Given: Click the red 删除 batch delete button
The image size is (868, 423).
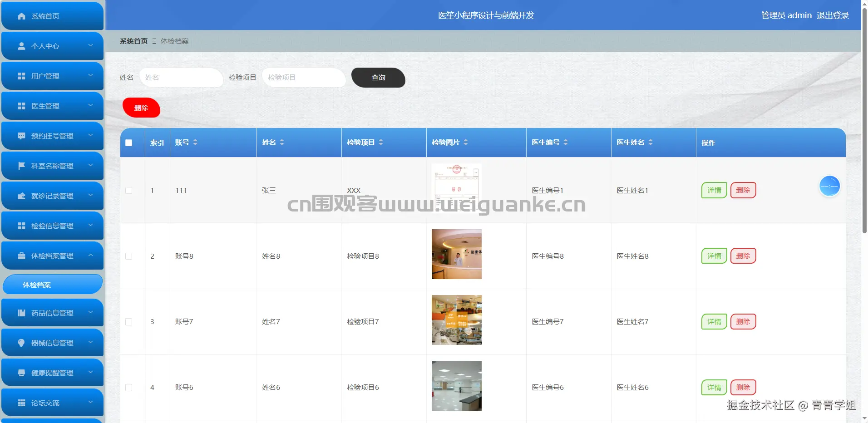Looking at the screenshot, I should pos(141,108).
